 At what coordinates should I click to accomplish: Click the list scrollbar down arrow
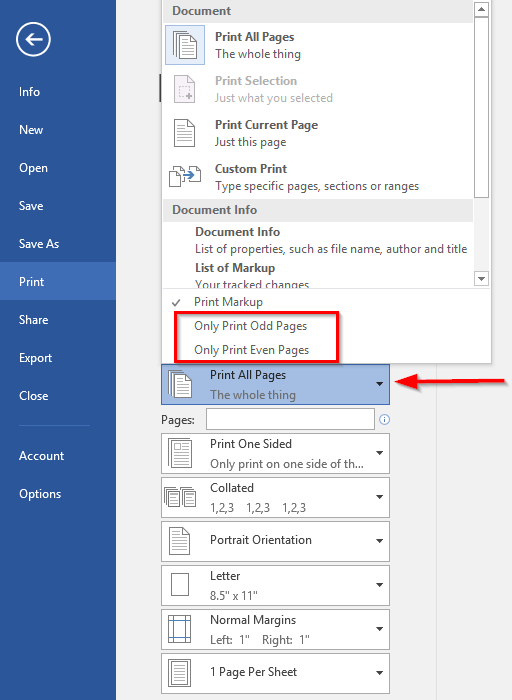pos(481,279)
